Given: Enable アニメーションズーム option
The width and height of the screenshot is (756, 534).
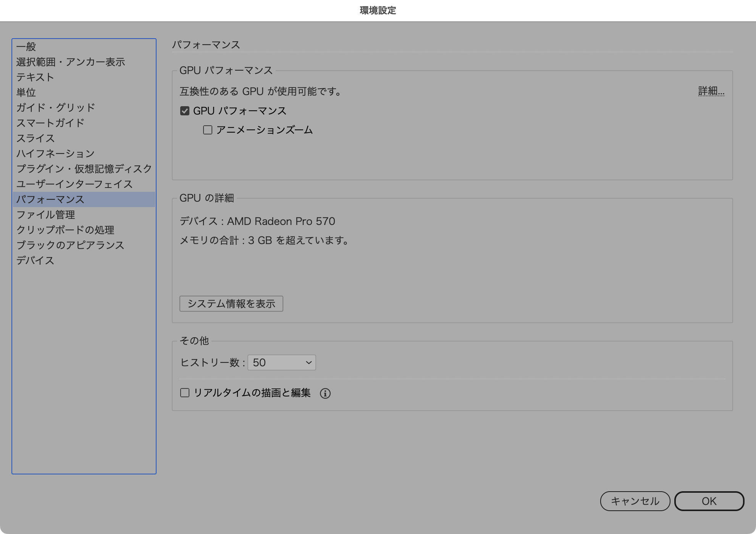Looking at the screenshot, I should tap(207, 130).
